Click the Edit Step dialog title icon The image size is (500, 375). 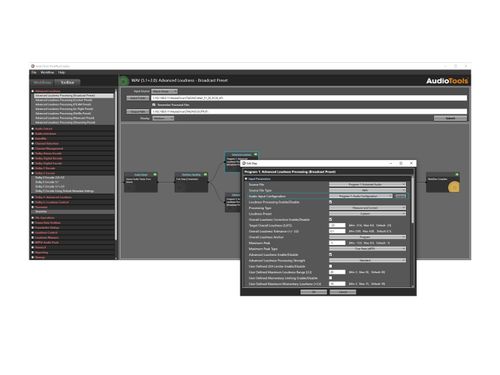tap(244, 163)
